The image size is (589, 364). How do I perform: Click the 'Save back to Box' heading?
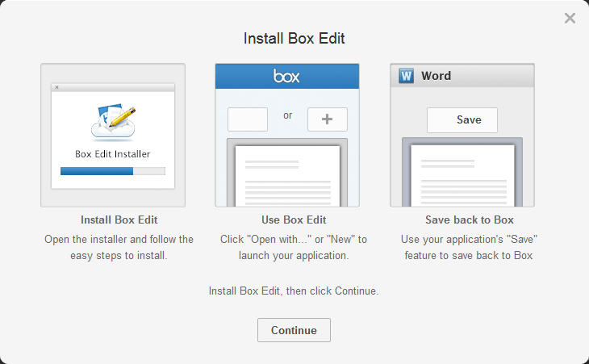(x=469, y=220)
